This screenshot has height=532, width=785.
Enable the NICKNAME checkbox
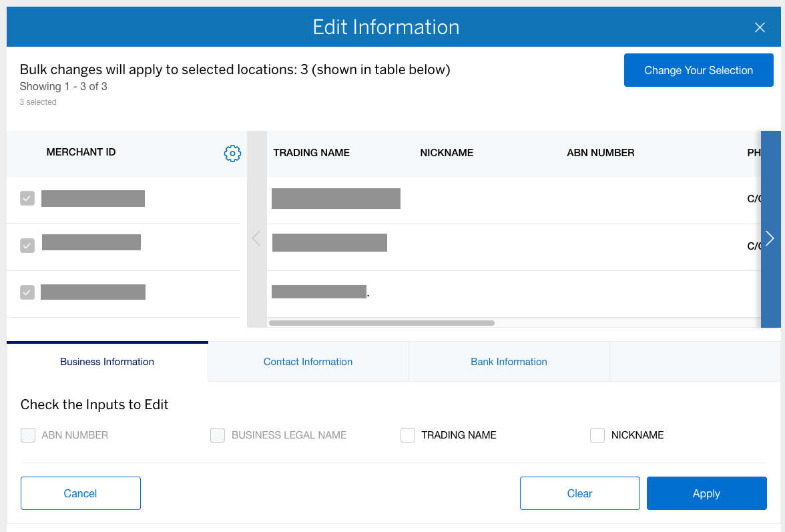coord(597,435)
